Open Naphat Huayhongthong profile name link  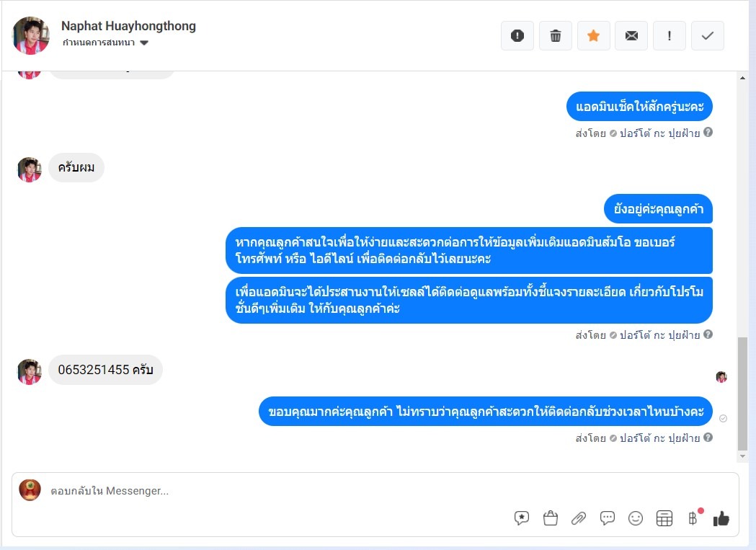click(128, 26)
